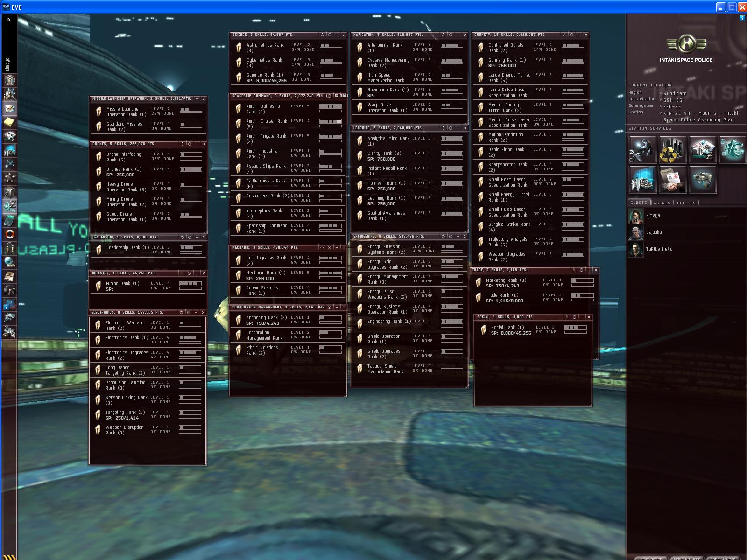Open the constellation map icon in the sidebar
The width and height of the screenshot is (747, 560).
(10, 164)
